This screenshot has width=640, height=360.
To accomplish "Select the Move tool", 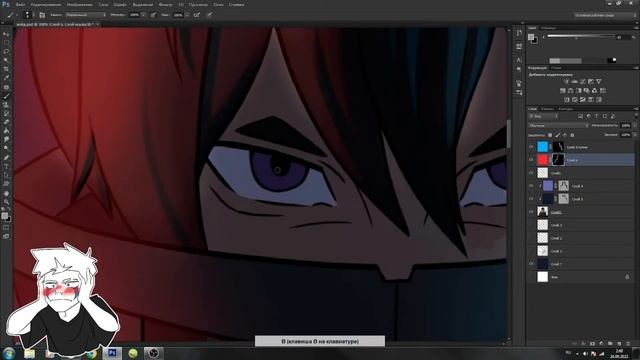I will coord(6,34).
